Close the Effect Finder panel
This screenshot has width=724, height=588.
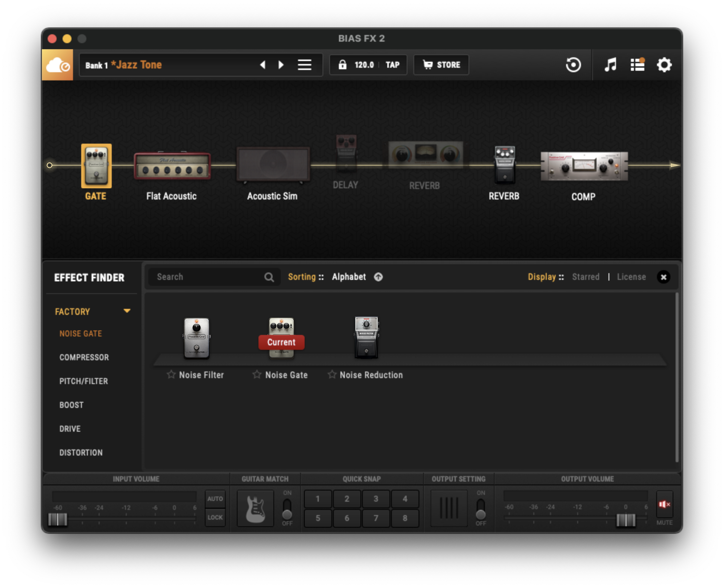tap(663, 277)
